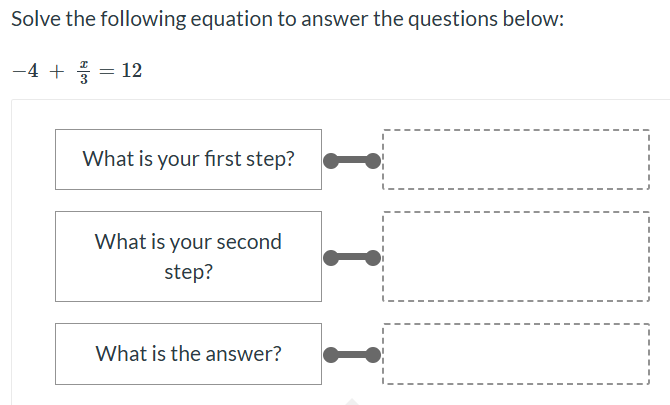The height and width of the screenshot is (405, 670).
Task: Click the "What is your first step?" box
Action: coord(188,159)
